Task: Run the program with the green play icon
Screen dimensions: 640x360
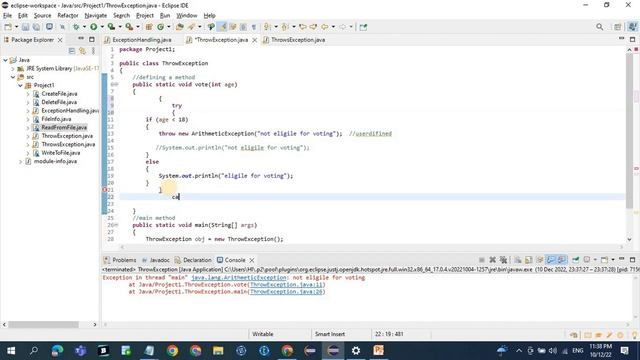Action: [94, 27]
